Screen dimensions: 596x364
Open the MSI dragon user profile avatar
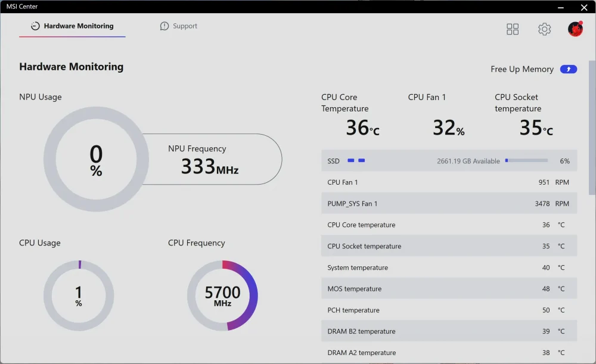pos(576,29)
